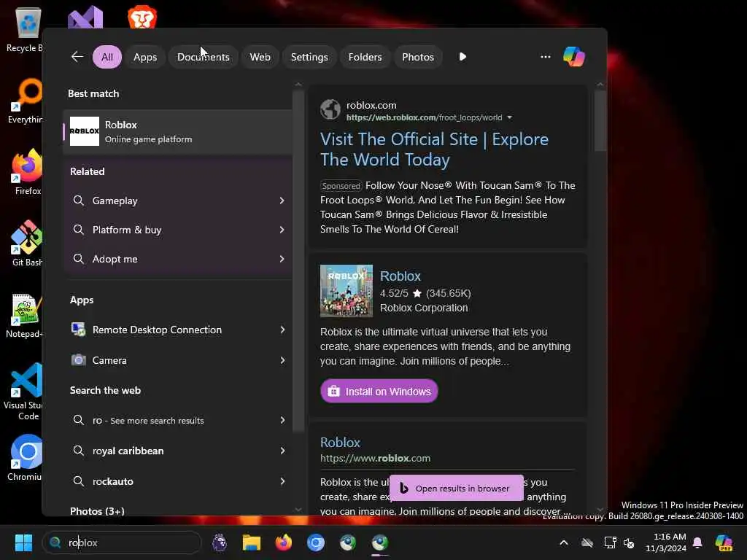Viewport: 747px width, 560px height.
Task: Click the cloud sync tray icon
Action: point(587,542)
